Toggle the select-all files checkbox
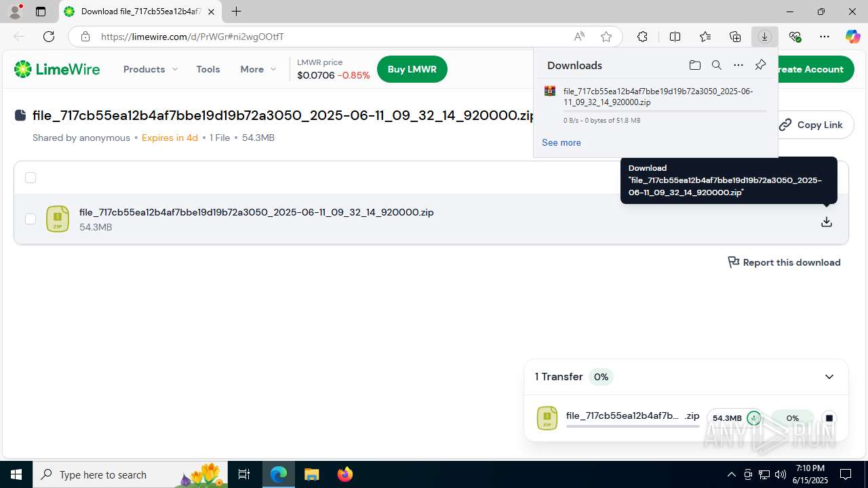The width and height of the screenshot is (868, 488). 31,178
